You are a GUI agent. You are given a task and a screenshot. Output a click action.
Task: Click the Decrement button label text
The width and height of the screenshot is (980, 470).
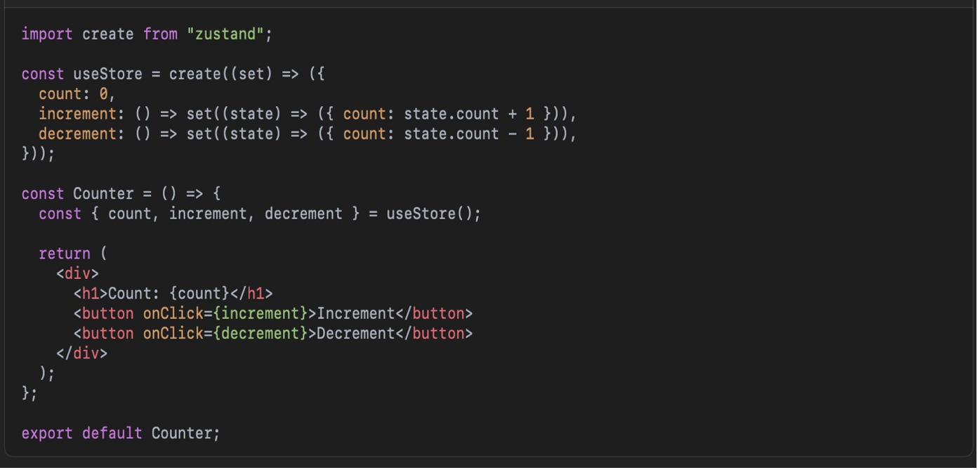coord(353,333)
